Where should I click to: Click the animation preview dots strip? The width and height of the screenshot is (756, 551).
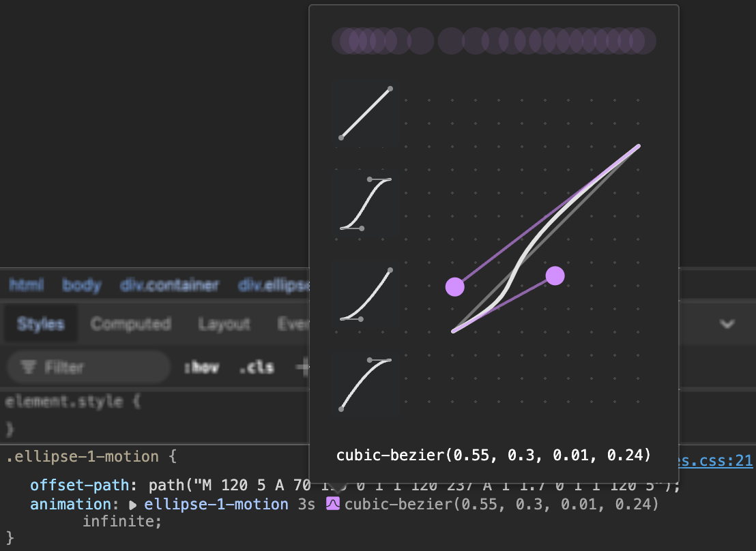(x=494, y=41)
